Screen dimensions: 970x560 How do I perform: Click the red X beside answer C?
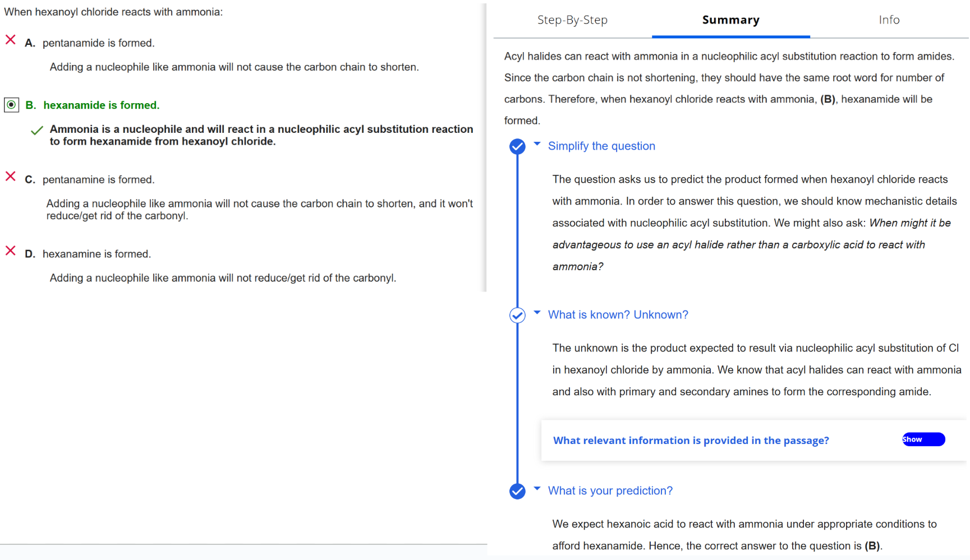click(x=10, y=177)
